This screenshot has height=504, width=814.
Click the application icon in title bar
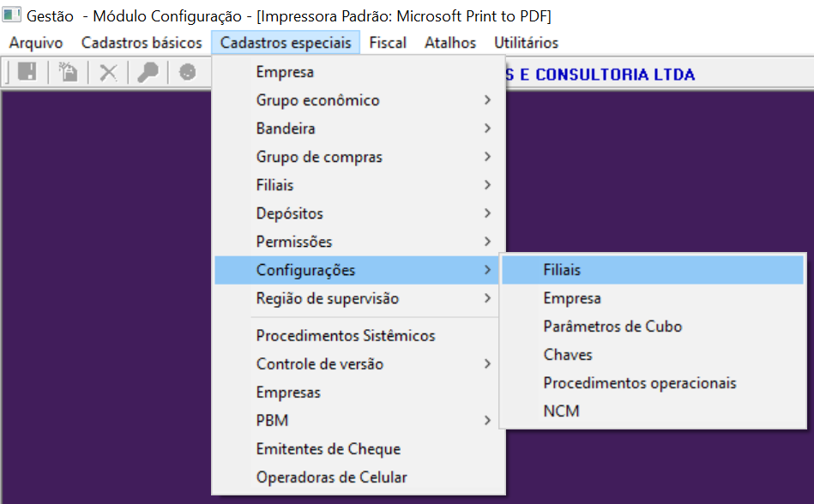[x=12, y=16]
